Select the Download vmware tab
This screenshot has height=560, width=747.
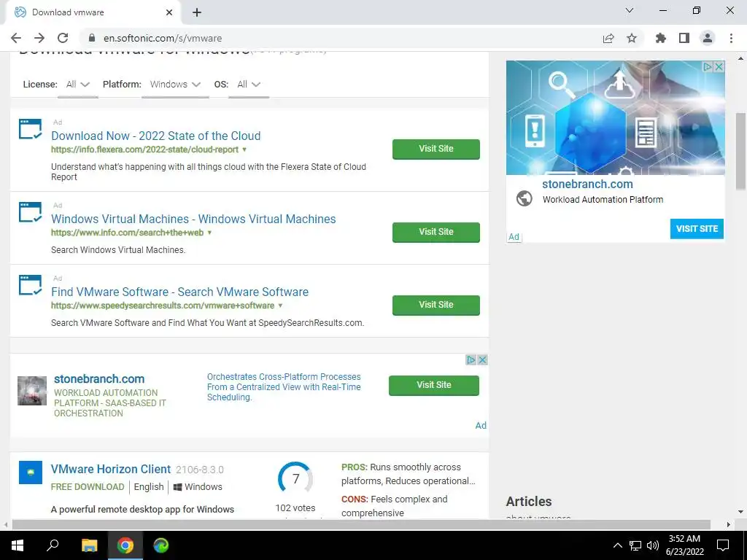(93, 12)
